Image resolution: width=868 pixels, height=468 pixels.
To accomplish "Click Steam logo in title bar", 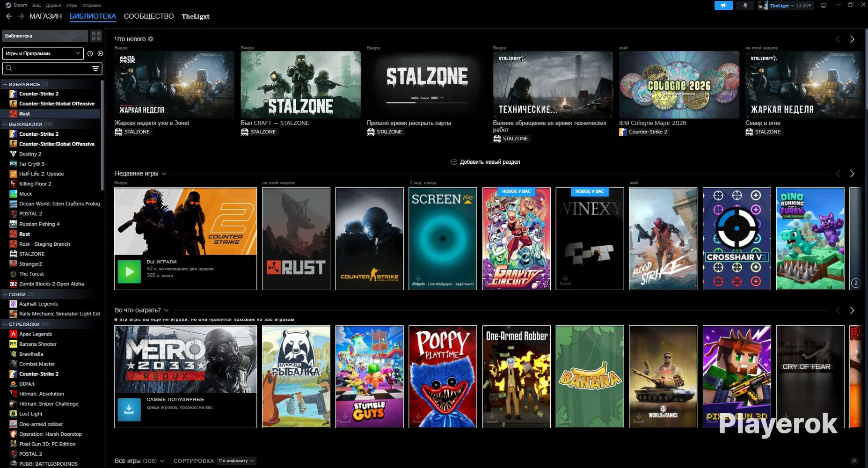I will click(8, 5).
